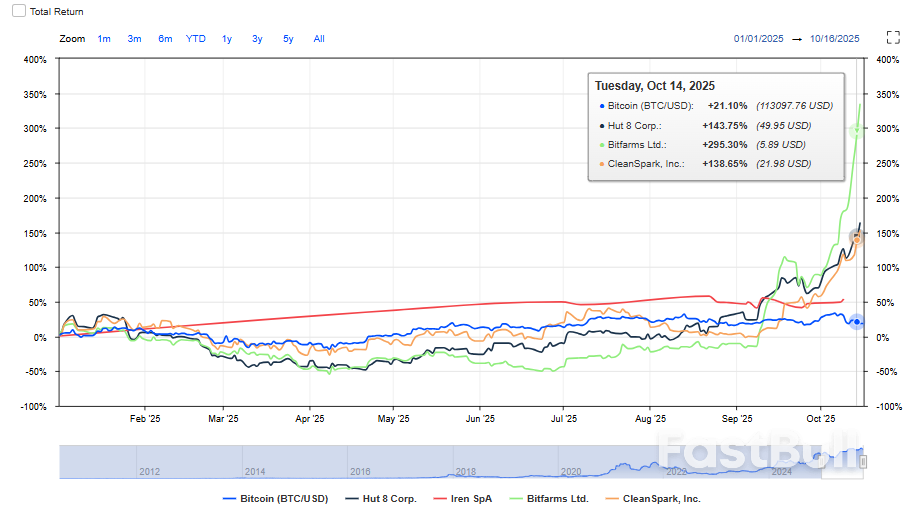
Task: Click the Bitfarms data point marker on the chart
Action: (856, 131)
